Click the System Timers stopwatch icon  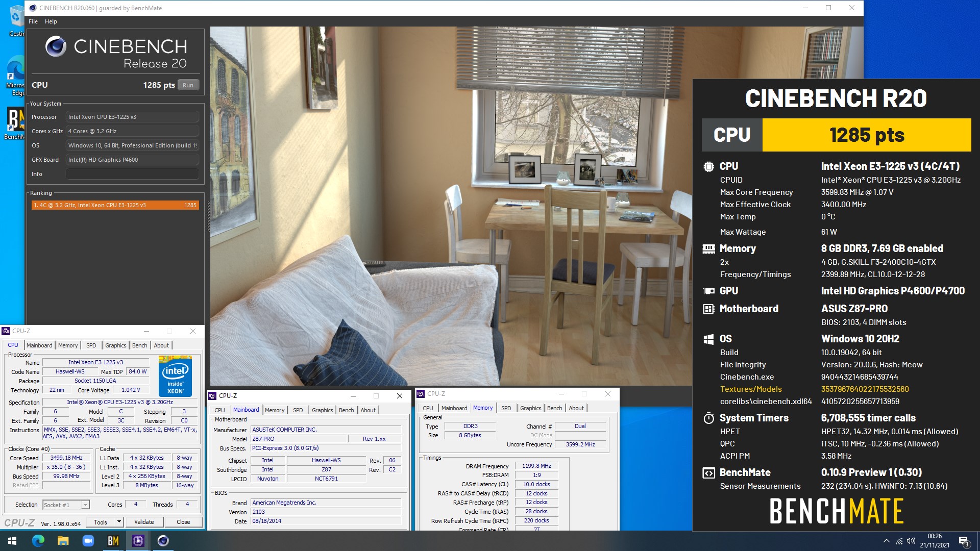[x=708, y=418]
